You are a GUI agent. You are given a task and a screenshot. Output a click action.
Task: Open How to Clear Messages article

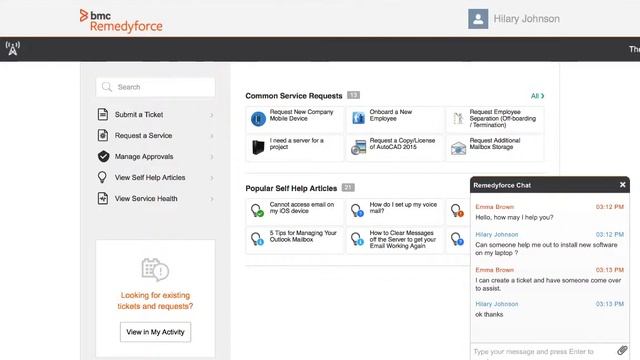(395, 240)
